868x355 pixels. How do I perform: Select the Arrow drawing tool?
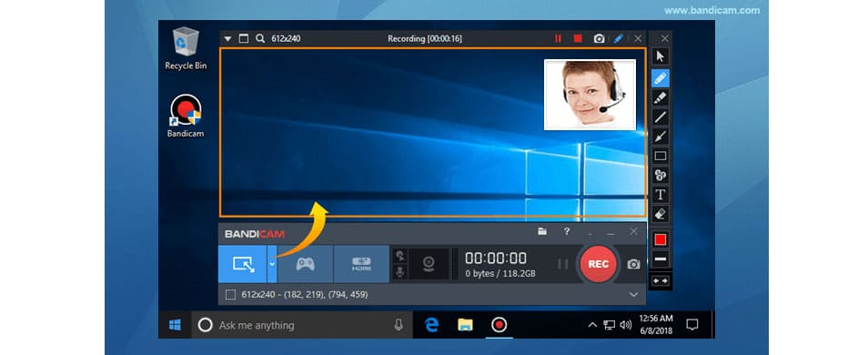click(x=661, y=137)
